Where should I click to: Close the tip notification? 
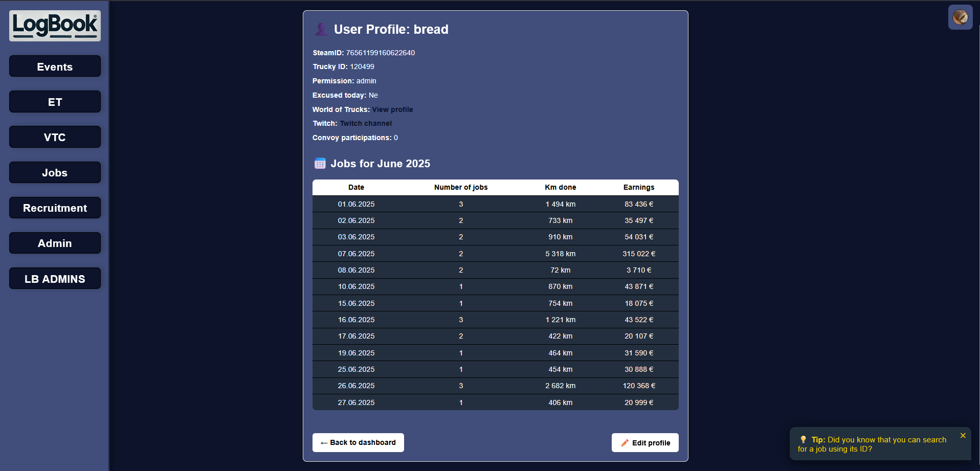click(963, 436)
